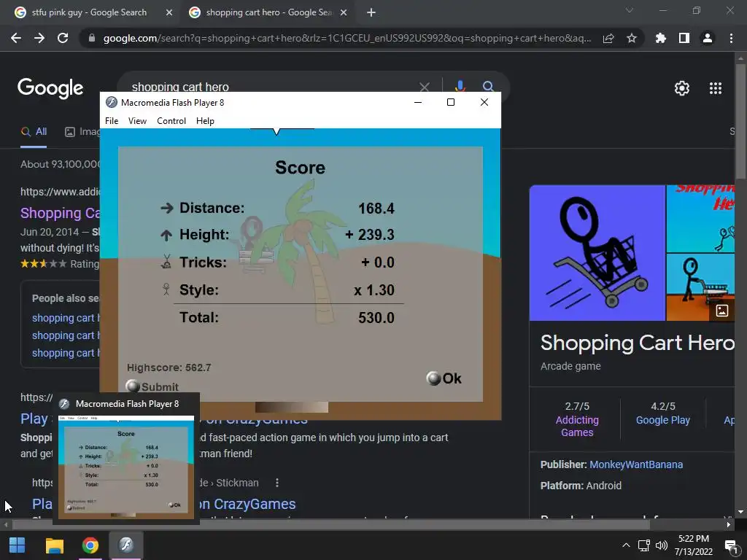The height and width of the screenshot is (560, 747).
Task: Open the View menu in Flash Player
Action: click(x=137, y=121)
